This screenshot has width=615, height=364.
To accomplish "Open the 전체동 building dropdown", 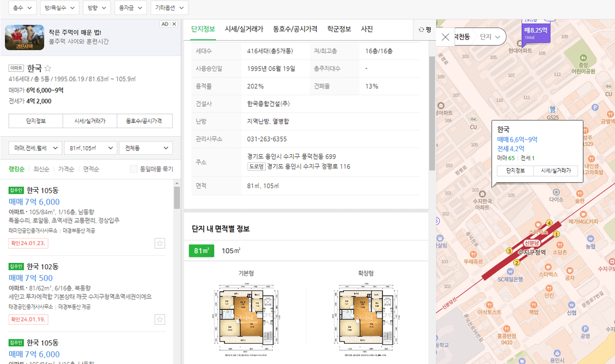I will click(x=146, y=148).
